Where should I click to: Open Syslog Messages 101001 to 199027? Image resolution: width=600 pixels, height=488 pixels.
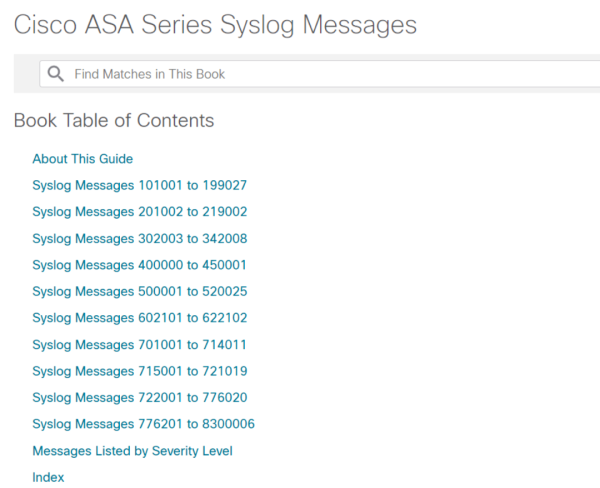[139, 185]
